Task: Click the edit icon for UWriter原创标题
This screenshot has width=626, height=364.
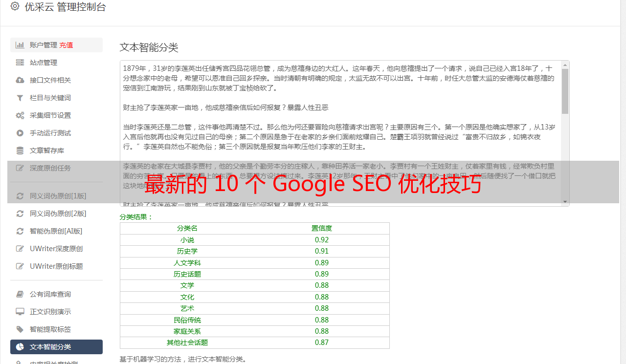Action: (20, 266)
